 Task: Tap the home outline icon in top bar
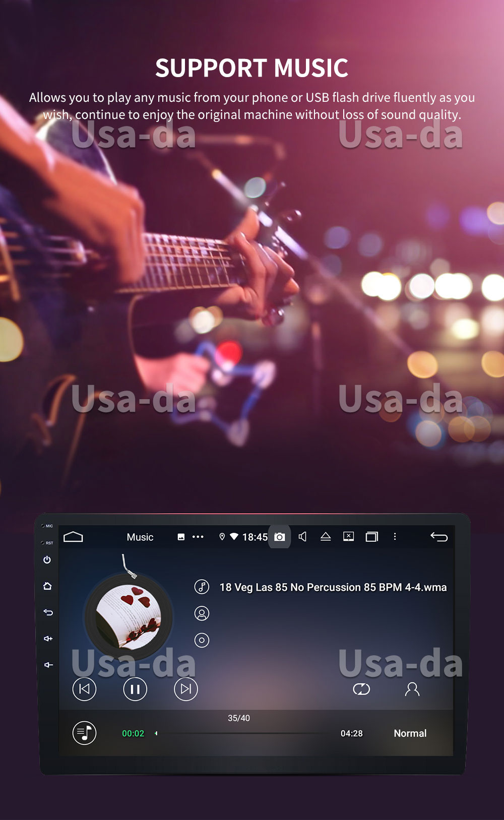click(73, 537)
